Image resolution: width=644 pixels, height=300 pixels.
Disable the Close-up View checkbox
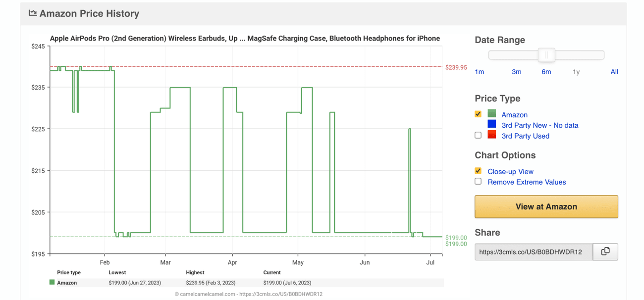(x=478, y=171)
